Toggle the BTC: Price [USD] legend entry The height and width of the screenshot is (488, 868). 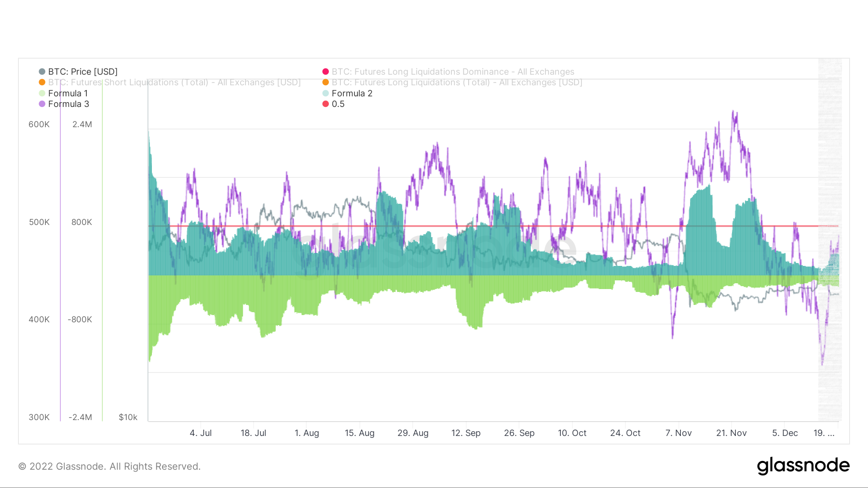pos(78,72)
